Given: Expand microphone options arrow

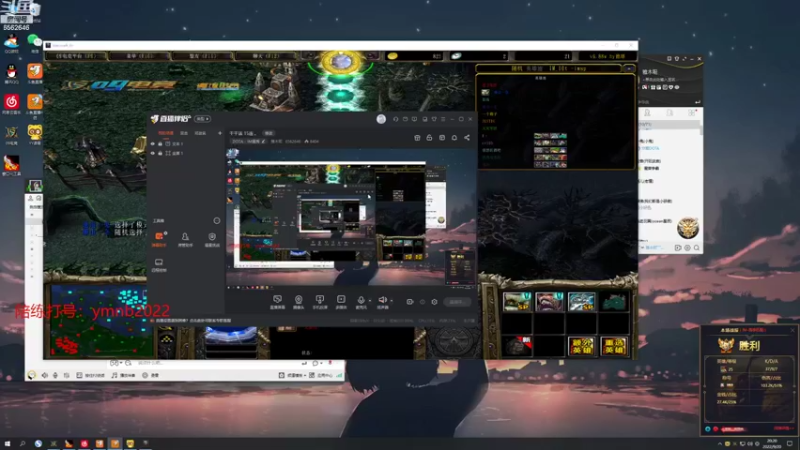Looking at the screenshot, I should pyautogui.click(x=370, y=301).
